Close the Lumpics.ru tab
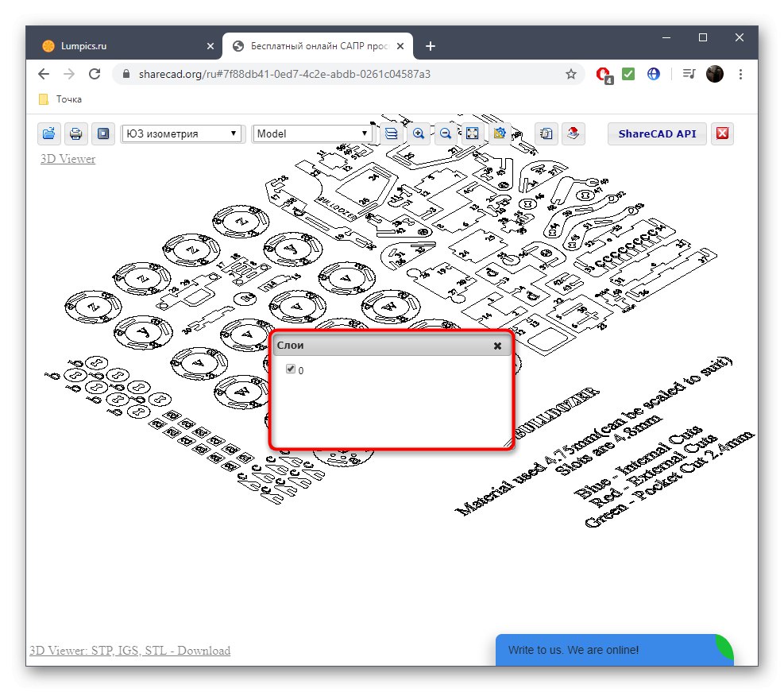This screenshot has height=692, width=784. tap(210, 46)
